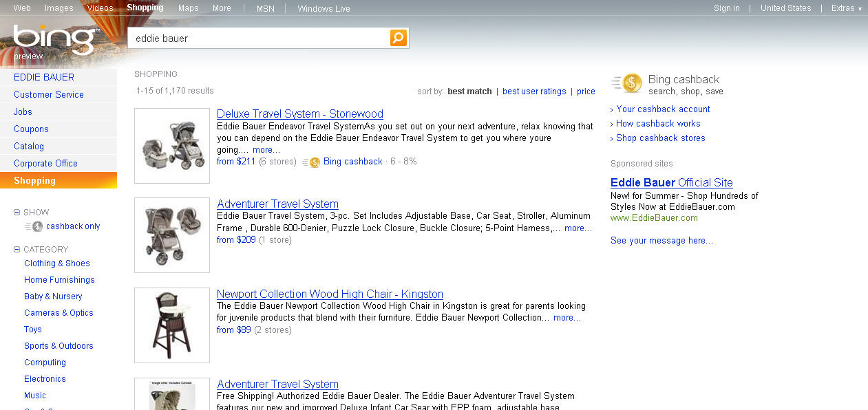Switch to the Videos search tab
Image resolution: width=868 pixels, height=410 pixels.
[x=100, y=8]
